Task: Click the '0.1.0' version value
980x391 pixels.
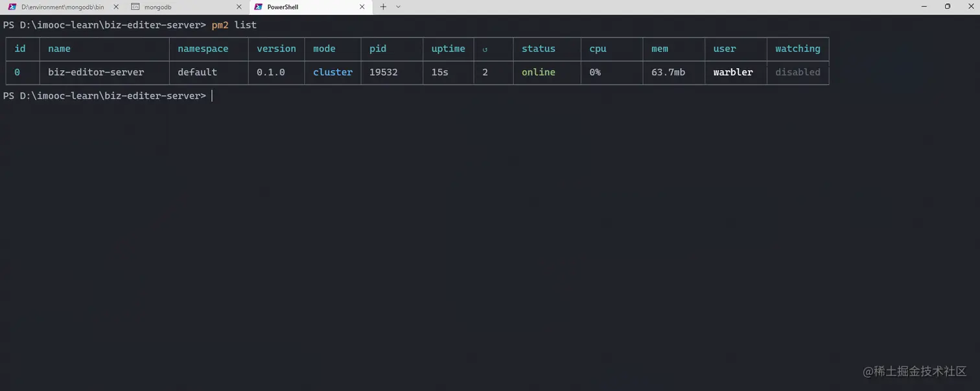Action: click(x=271, y=72)
